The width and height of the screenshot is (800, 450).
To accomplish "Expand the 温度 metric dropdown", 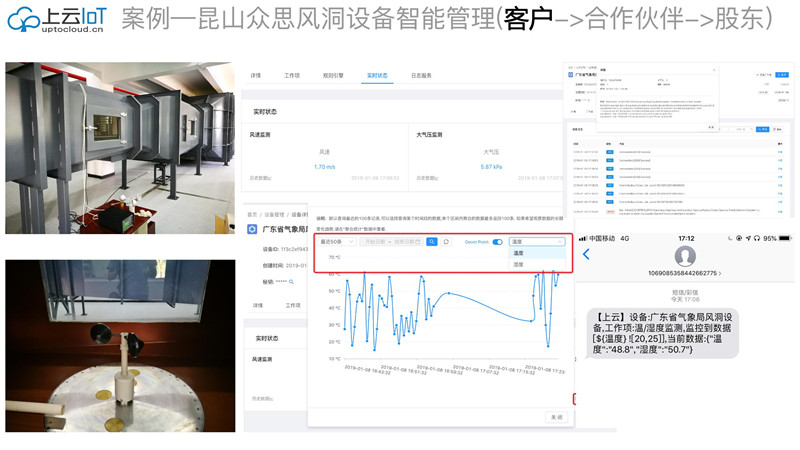I will click(537, 242).
